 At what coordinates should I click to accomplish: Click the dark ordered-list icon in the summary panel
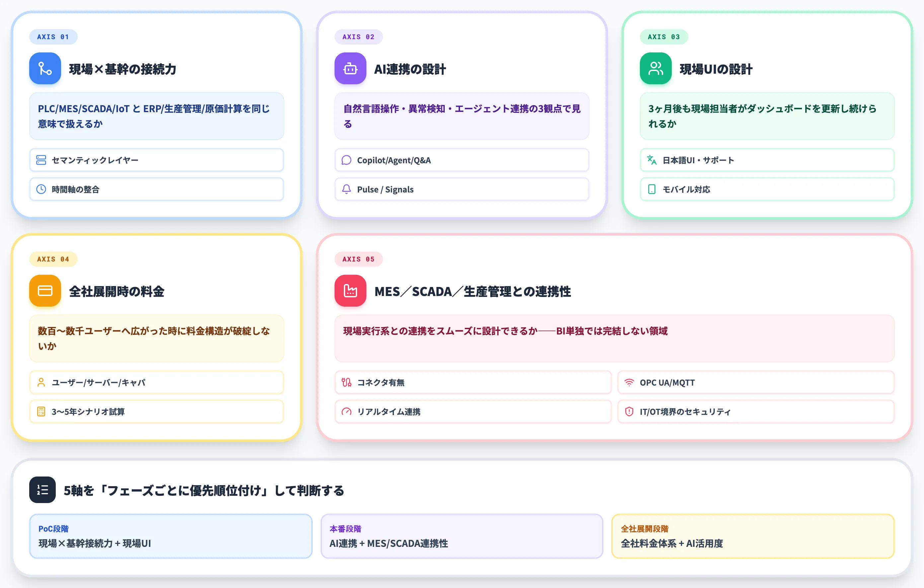click(42, 490)
